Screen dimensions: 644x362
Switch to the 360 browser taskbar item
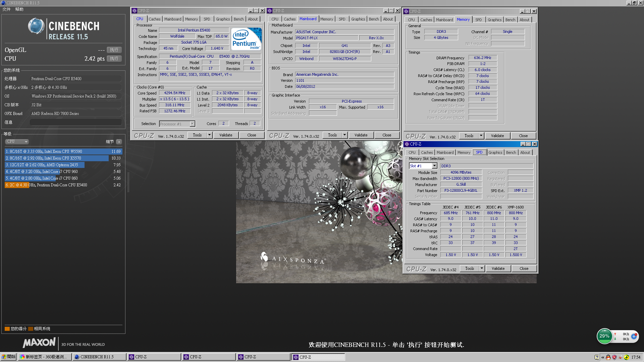click(45, 357)
